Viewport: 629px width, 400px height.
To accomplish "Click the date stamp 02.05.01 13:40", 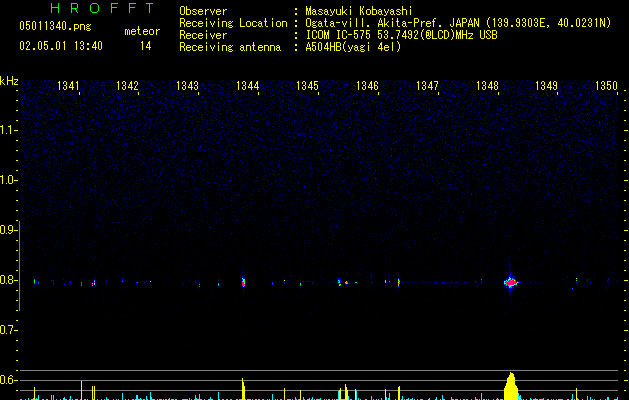I will [61, 46].
